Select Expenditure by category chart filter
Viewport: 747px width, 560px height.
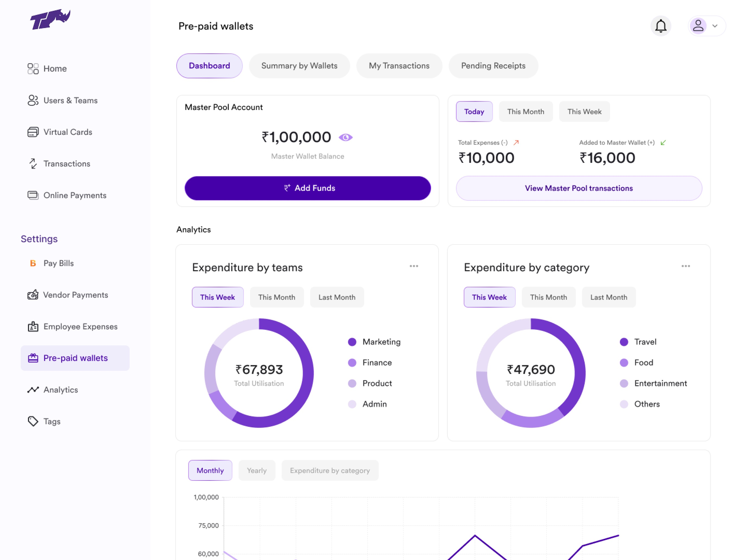coord(330,470)
